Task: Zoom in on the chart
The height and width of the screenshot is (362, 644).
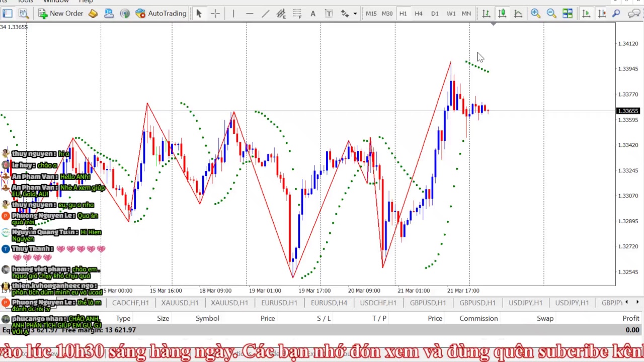Action: coord(535,14)
